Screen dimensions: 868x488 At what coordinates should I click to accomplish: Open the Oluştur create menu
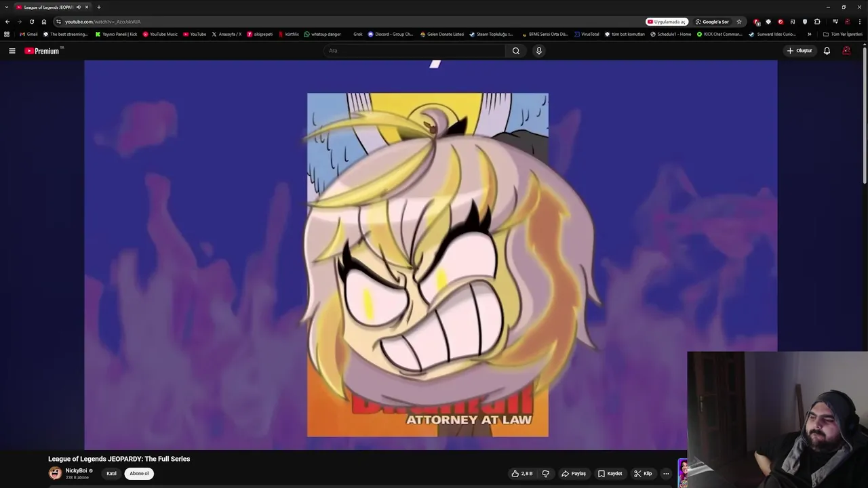(800, 51)
